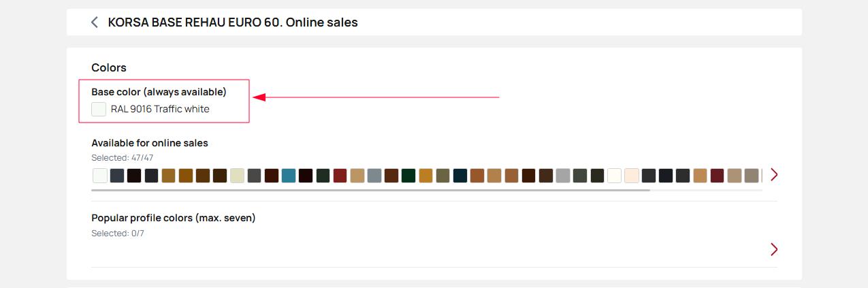Select the deep navy swatch beside the olive one
The height and width of the screenshot is (288, 868).
(460, 175)
